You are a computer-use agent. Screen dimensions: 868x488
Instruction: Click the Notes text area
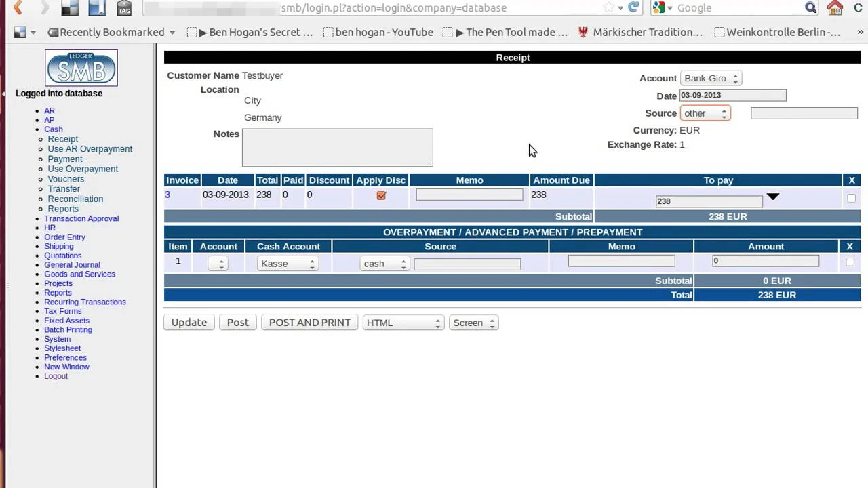(x=337, y=147)
